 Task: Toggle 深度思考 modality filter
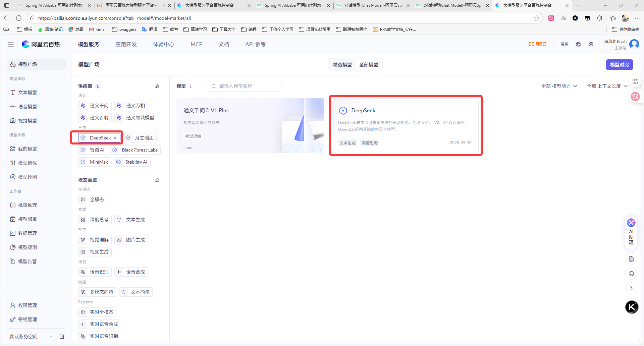pyautogui.click(x=95, y=220)
